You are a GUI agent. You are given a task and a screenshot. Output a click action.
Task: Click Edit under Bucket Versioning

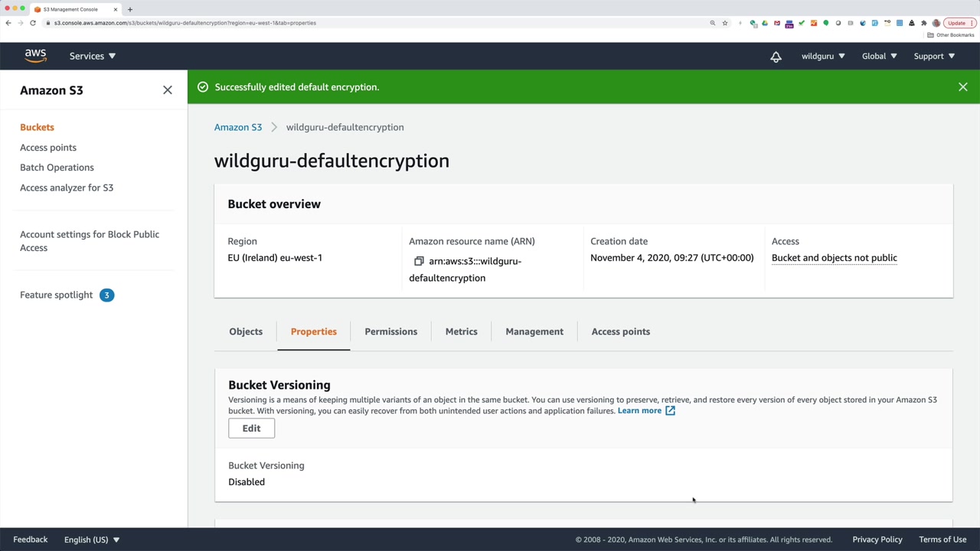click(x=251, y=429)
